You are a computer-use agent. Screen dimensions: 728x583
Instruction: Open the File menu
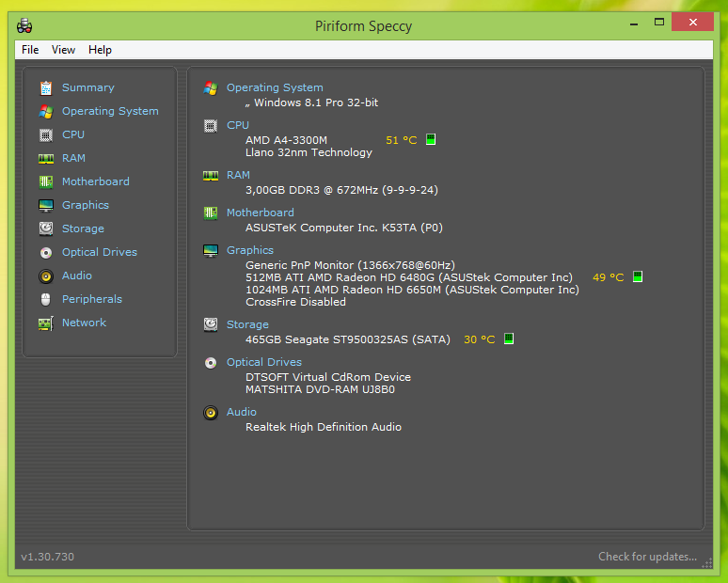tap(30, 50)
